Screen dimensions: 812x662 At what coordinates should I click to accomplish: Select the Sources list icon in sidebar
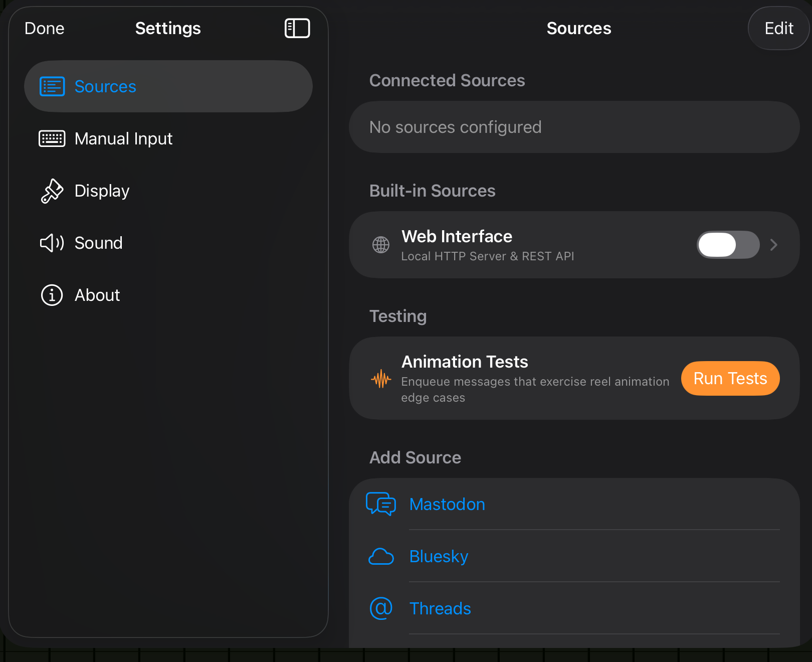click(x=52, y=86)
